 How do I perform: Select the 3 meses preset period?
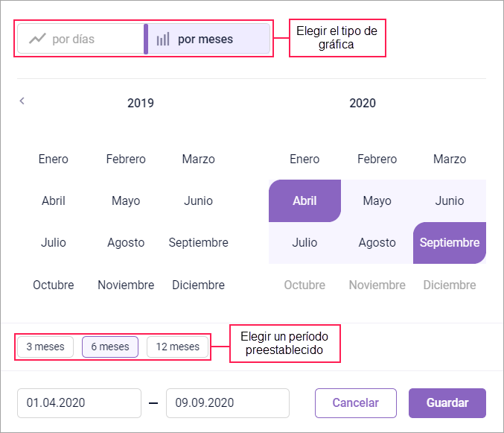[45, 347]
